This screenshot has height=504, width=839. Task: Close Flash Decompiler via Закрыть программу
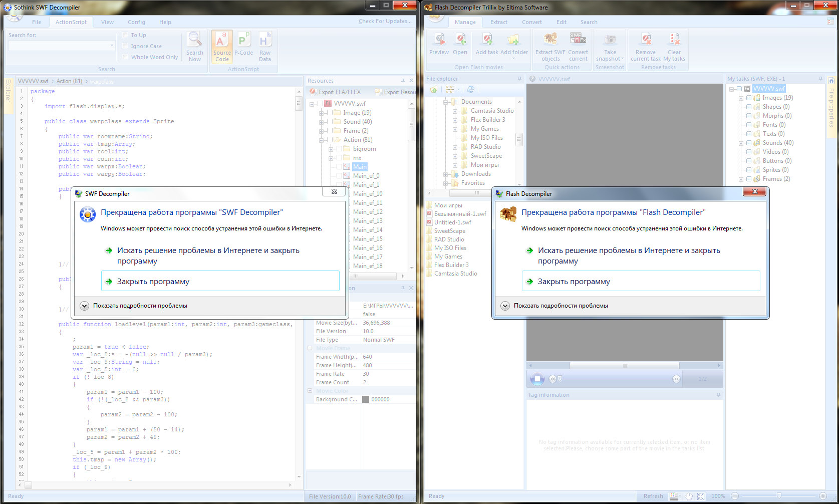tap(641, 281)
